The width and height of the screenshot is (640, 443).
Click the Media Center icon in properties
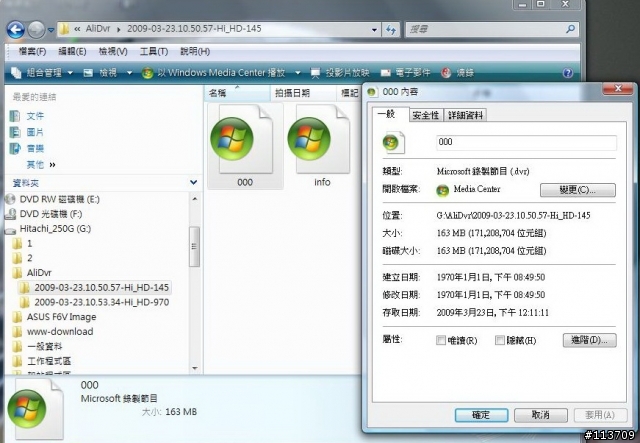pos(442,190)
